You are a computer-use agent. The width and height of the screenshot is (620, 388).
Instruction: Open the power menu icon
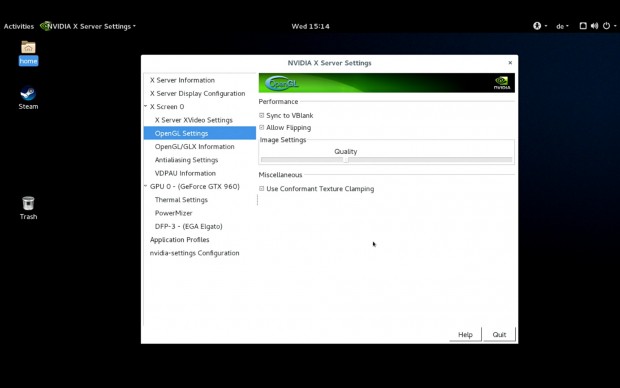point(606,26)
